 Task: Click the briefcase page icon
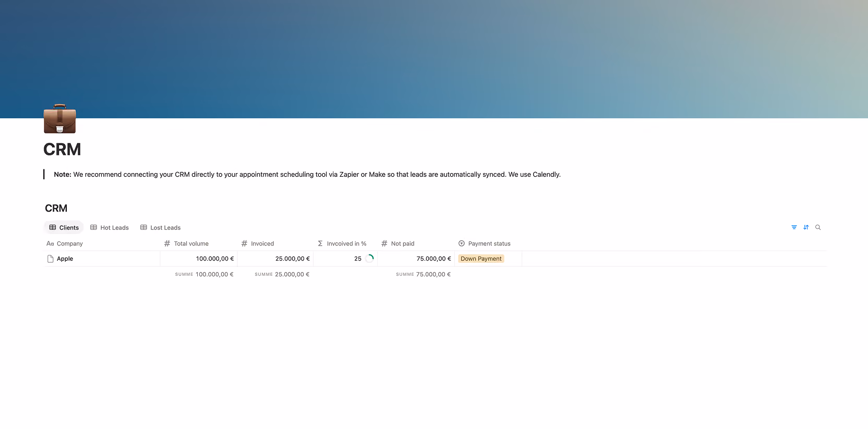60,119
